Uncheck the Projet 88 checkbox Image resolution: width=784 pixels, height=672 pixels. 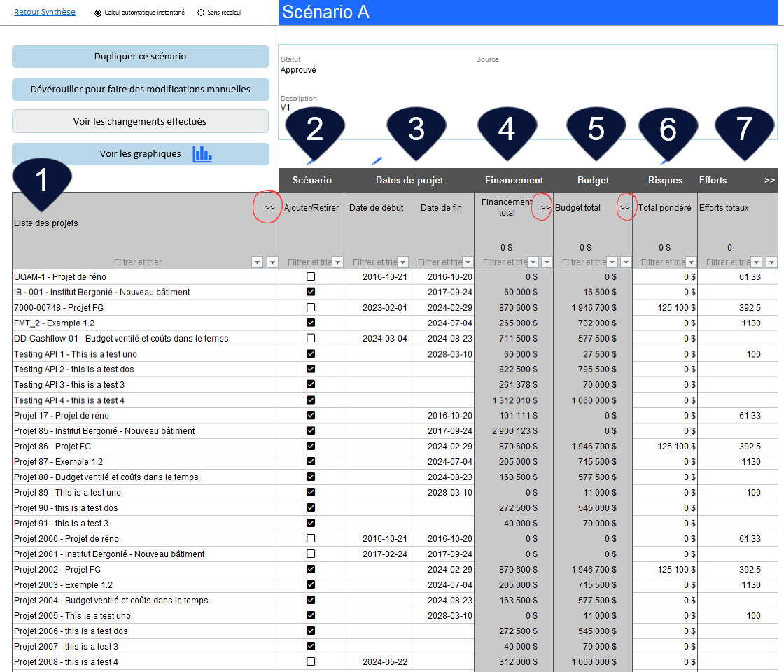311,477
